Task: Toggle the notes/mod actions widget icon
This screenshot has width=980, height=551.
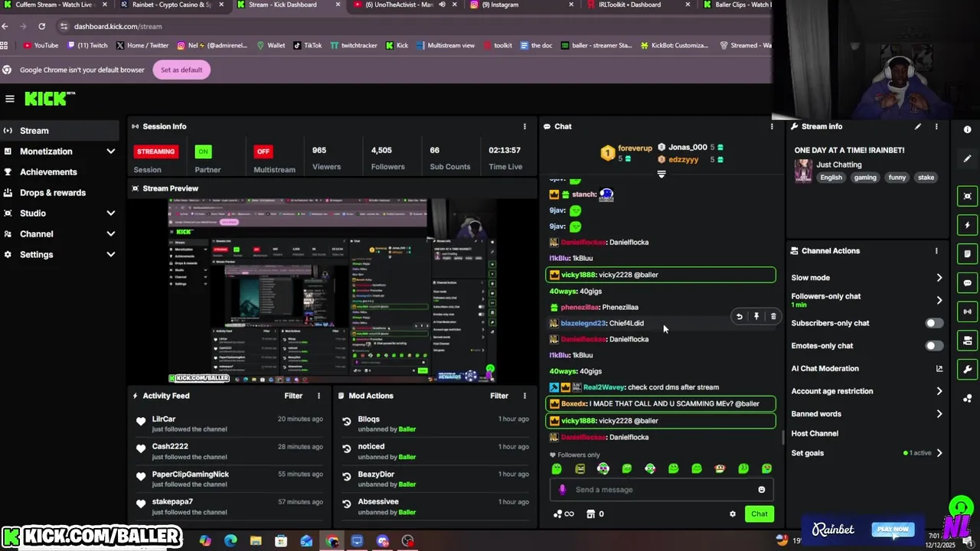Action: click(x=968, y=254)
